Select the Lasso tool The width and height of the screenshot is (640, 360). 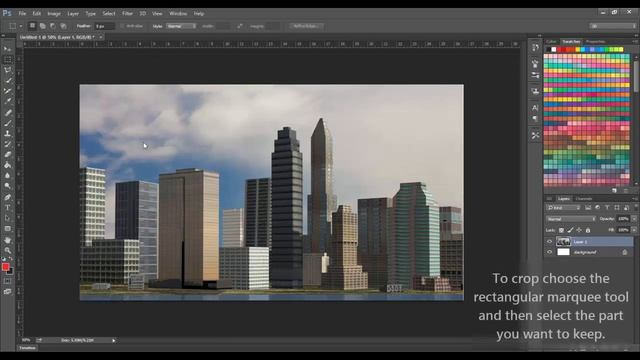pyautogui.click(x=7, y=70)
